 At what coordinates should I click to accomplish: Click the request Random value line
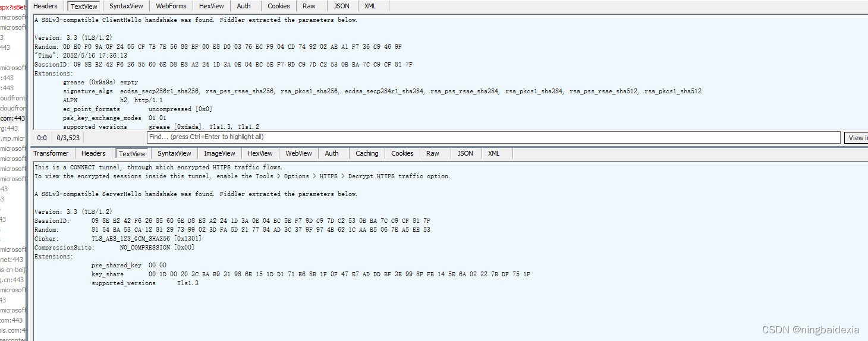pyautogui.click(x=218, y=46)
